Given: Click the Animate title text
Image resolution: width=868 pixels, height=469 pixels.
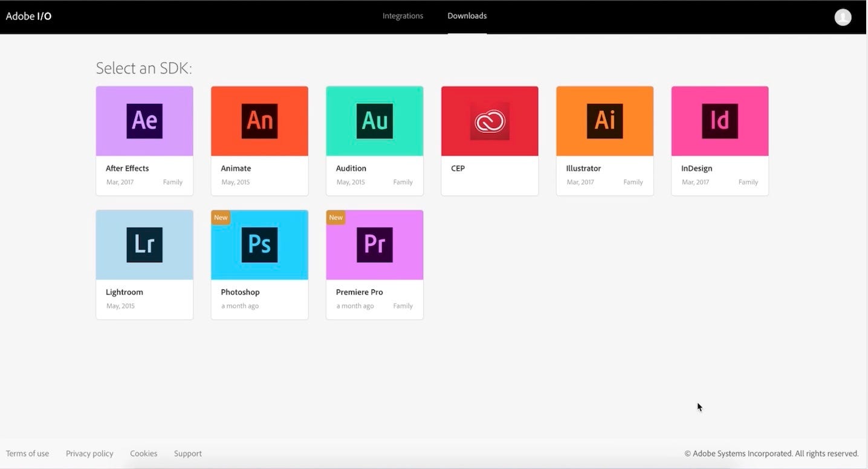Looking at the screenshot, I should (236, 168).
